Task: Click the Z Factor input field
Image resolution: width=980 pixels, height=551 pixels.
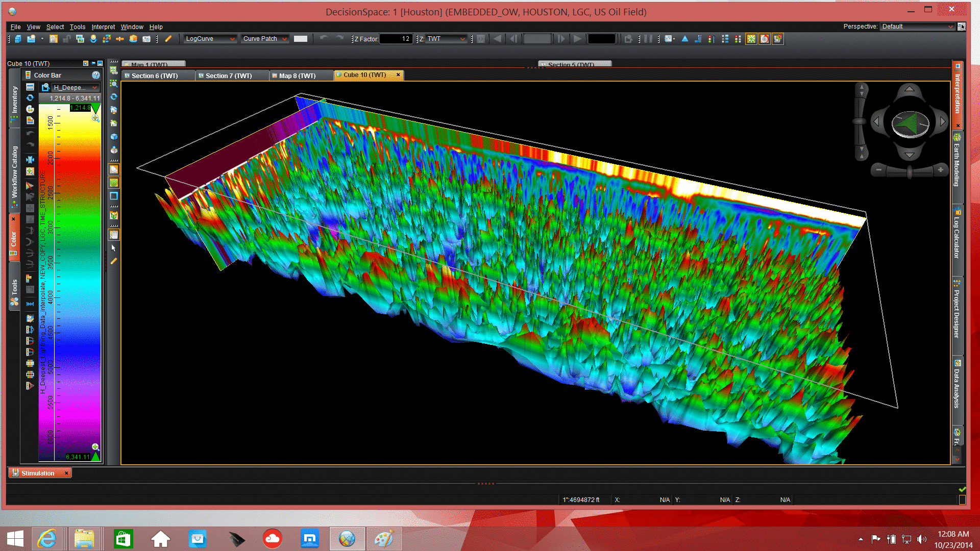Action: (x=396, y=39)
